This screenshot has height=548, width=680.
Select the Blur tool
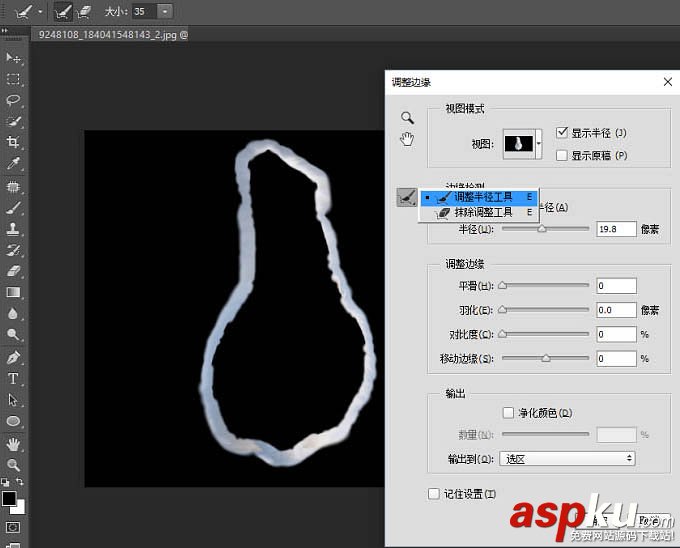[x=13, y=313]
